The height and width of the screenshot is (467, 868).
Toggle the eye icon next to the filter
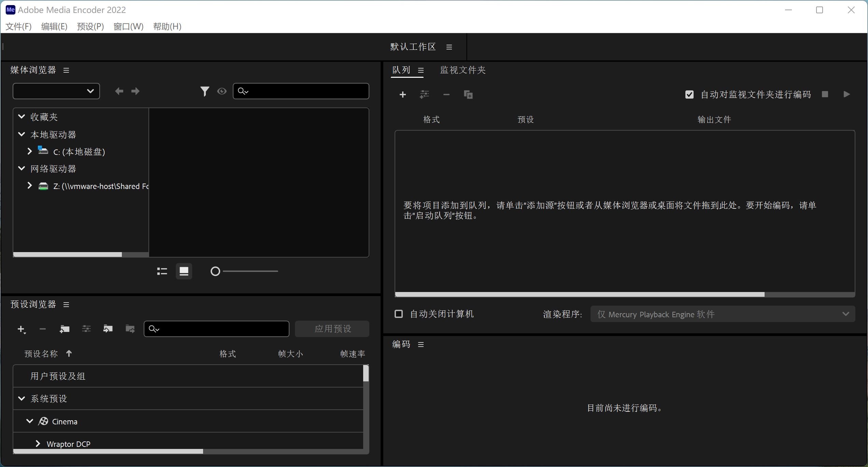[222, 91]
